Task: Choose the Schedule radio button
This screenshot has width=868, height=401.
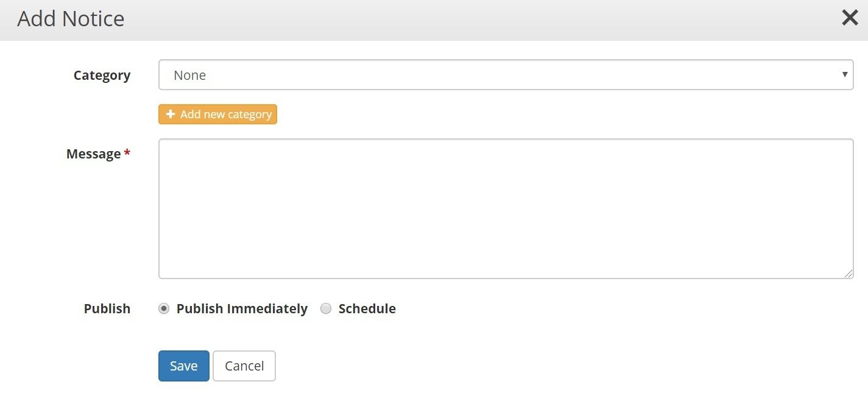Action: point(326,308)
